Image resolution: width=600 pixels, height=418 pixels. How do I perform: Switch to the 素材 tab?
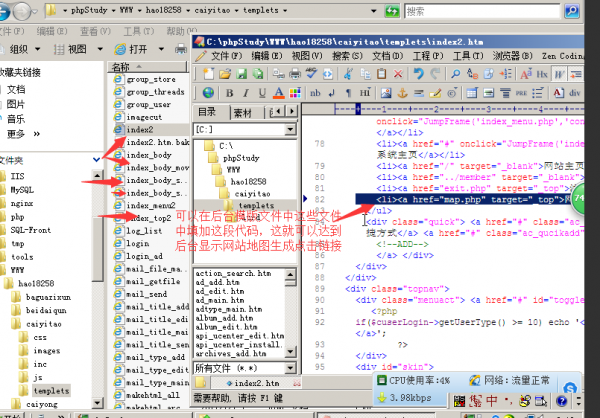(242, 112)
